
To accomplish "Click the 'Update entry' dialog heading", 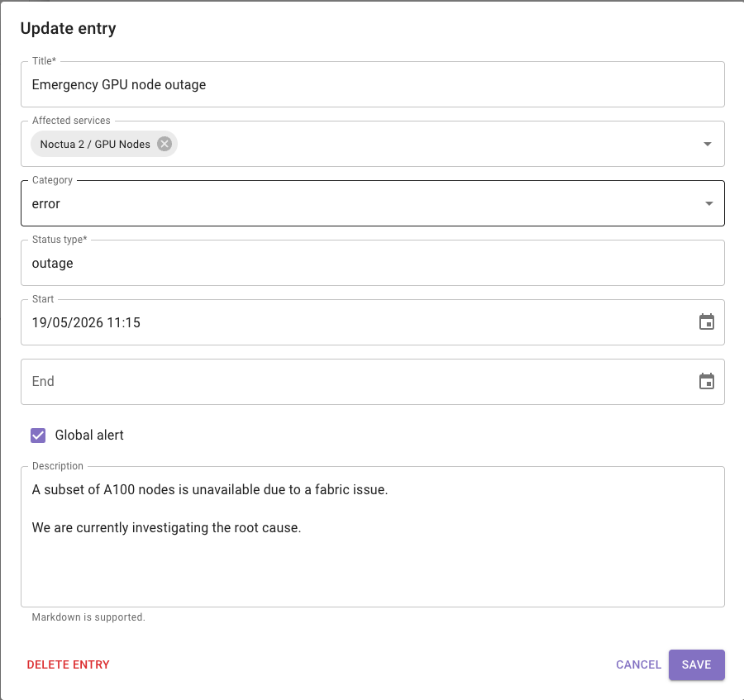I will [69, 28].
